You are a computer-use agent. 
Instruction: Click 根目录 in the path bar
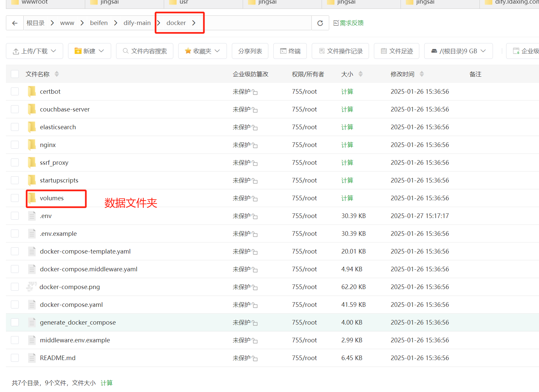36,23
